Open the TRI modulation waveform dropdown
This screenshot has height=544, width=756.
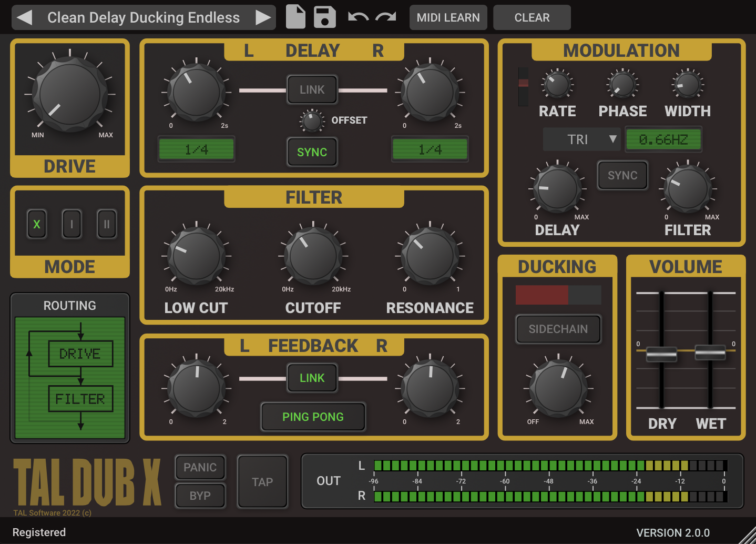coord(581,139)
